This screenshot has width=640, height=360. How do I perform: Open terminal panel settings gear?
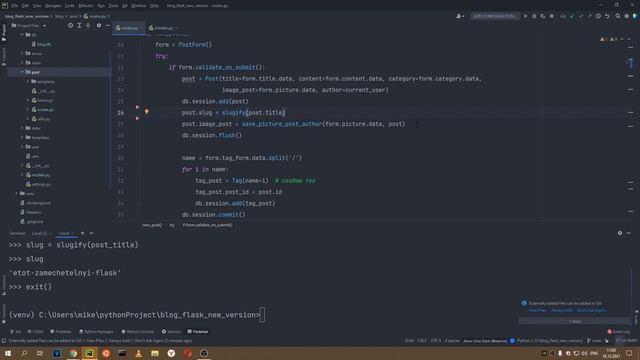click(620, 233)
